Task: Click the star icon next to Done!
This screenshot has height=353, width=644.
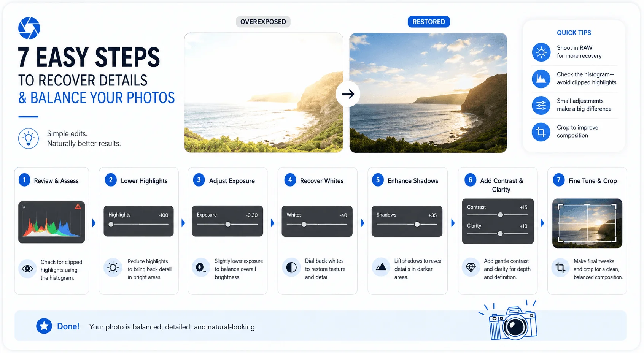Action: [x=44, y=326]
